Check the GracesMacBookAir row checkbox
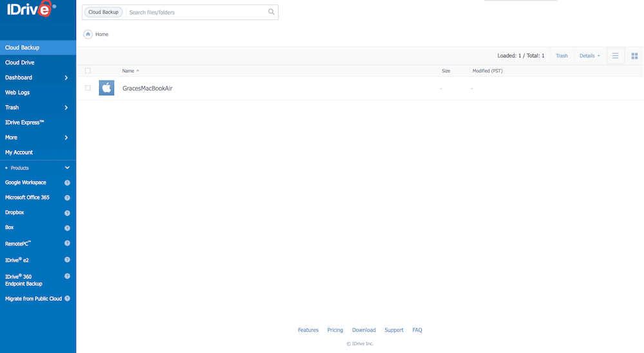644x353 pixels. [x=88, y=88]
